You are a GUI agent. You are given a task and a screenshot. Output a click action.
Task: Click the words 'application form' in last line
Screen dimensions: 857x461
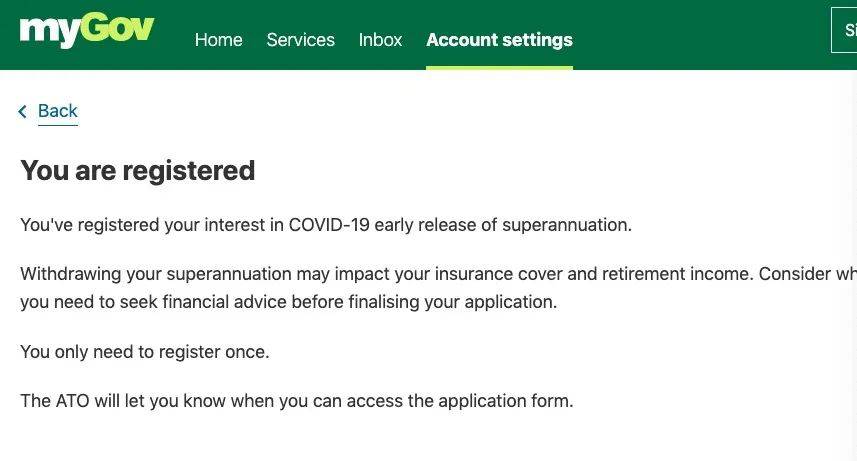click(506, 401)
